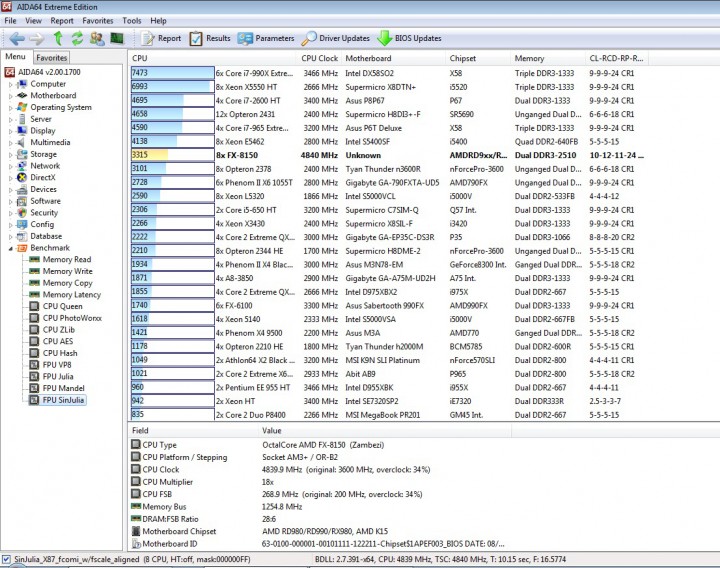Image resolution: width=720 pixels, height=568 pixels.
Task: Click the AIDA64 v2.00.1700 root icon
Action: coord(10,72)
